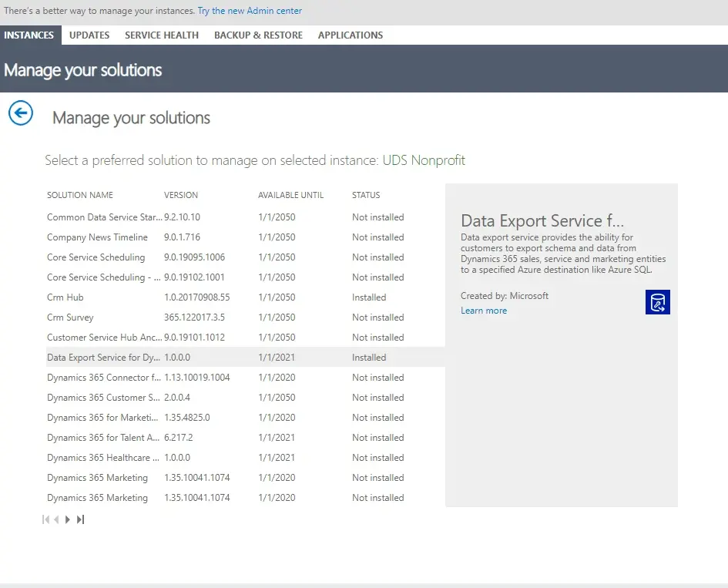728x588 pixels.
Task: Click the Available Until column header
Action: click(290, 195)
